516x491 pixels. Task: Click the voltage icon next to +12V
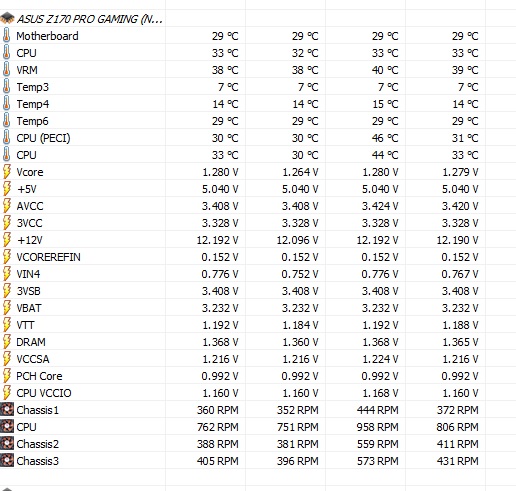(7, 240)
